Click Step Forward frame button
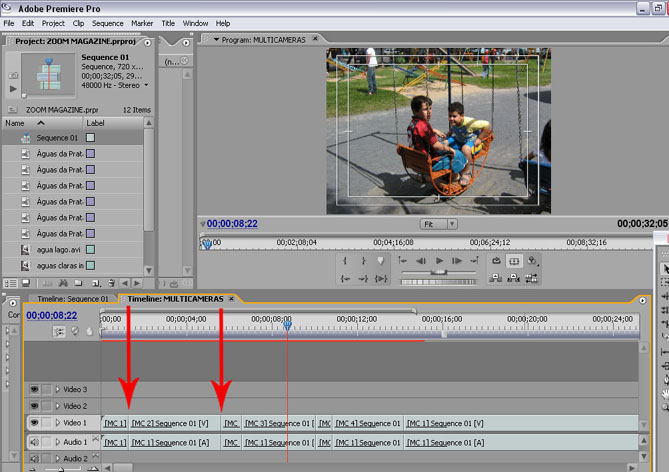 tap(458, 261)
